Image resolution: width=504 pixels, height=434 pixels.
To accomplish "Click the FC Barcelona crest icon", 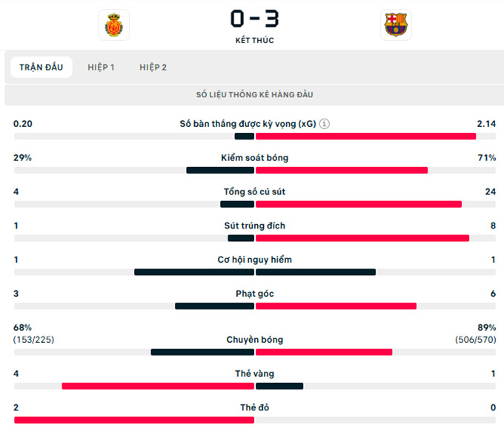I will coord(396,24).
